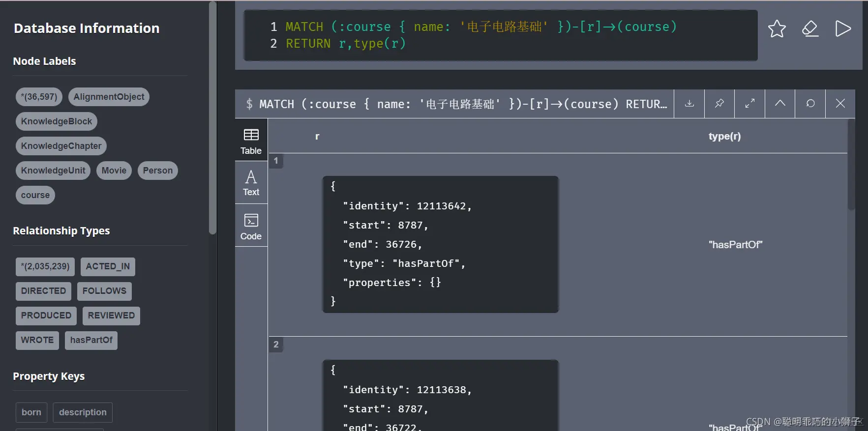Select the PRODUCED relationship type
868x431 pixels.
click(x=46, y=316)
